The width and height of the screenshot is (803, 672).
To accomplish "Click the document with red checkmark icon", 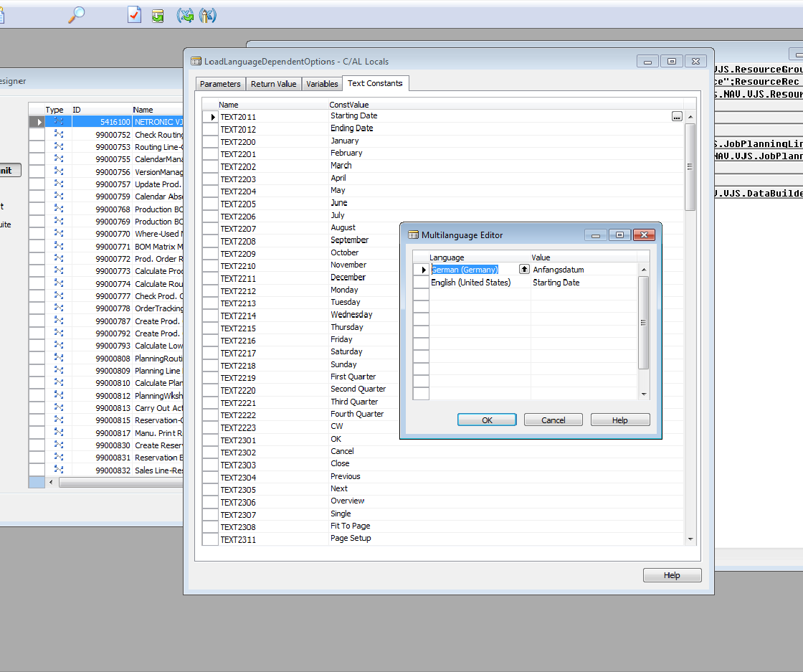I will (134, 15).
